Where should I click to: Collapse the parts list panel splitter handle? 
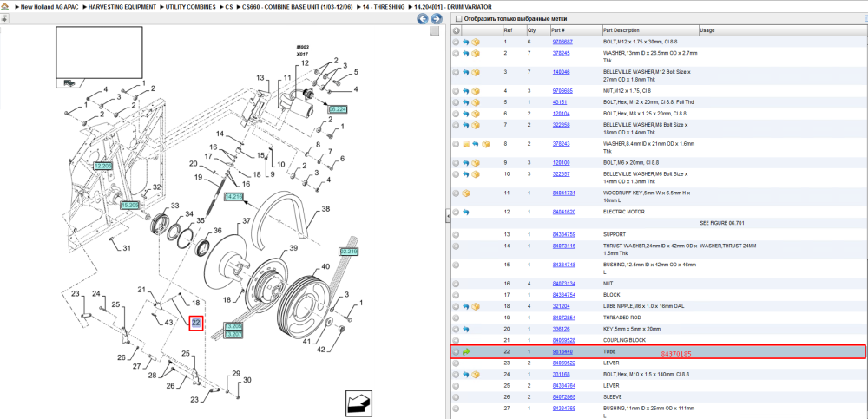tap(448, 216)
